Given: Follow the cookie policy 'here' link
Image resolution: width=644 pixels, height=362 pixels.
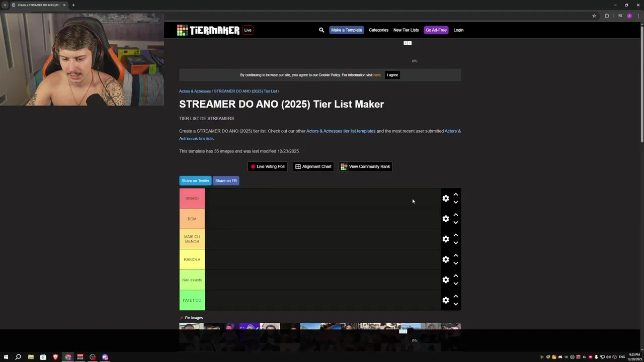Looking at the screenshot, I should [377, 75].
